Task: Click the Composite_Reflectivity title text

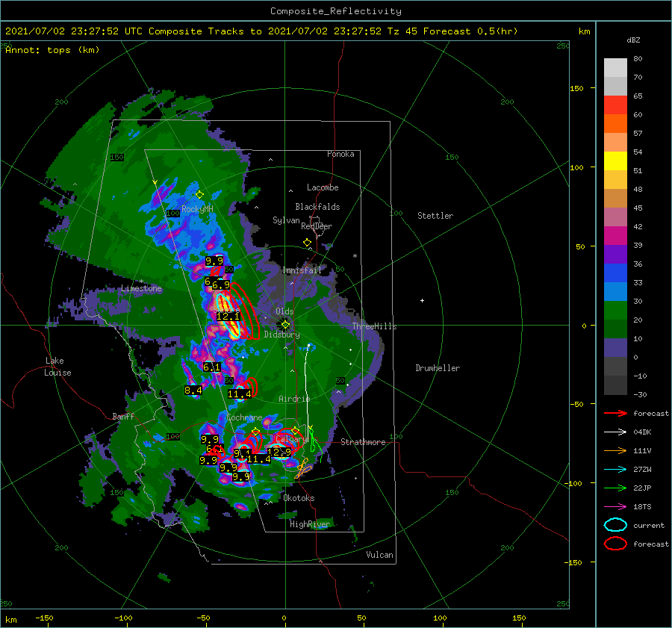Action: click(336, 11)
